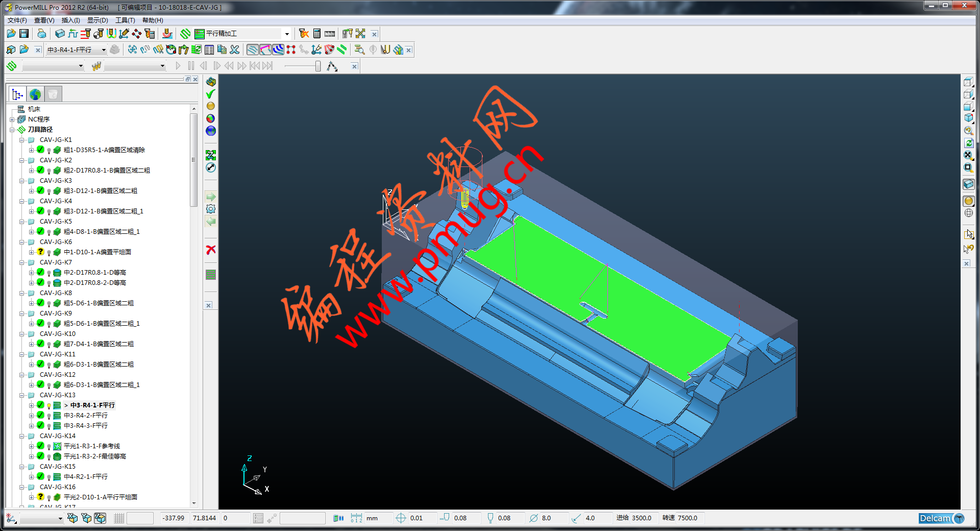Click the measure ruler icon
Viewport: 980px width, 531px height.
[330, 34]
